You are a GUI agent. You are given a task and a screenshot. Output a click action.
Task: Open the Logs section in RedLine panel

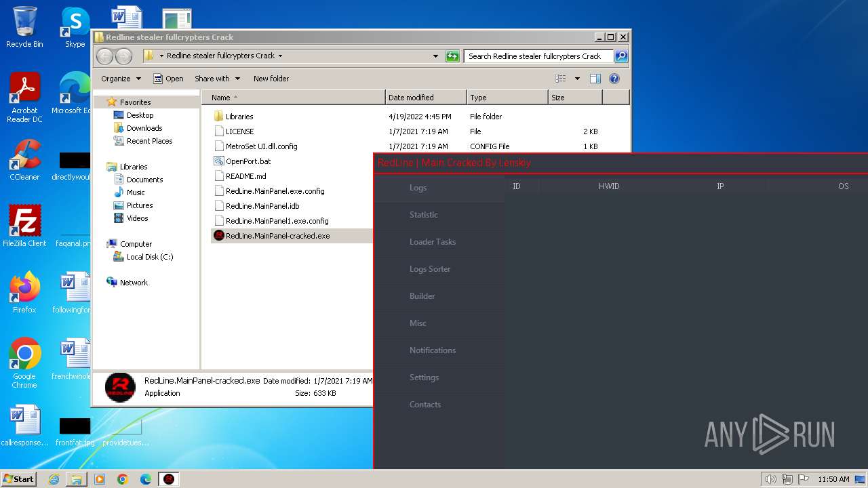[x=418, y=188]
